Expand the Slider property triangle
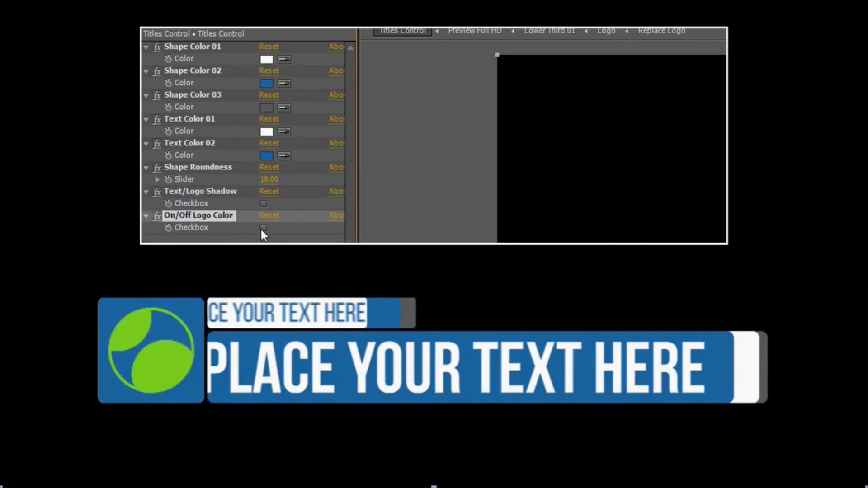This screenshot has width=868, height=488. pos(157,179)
